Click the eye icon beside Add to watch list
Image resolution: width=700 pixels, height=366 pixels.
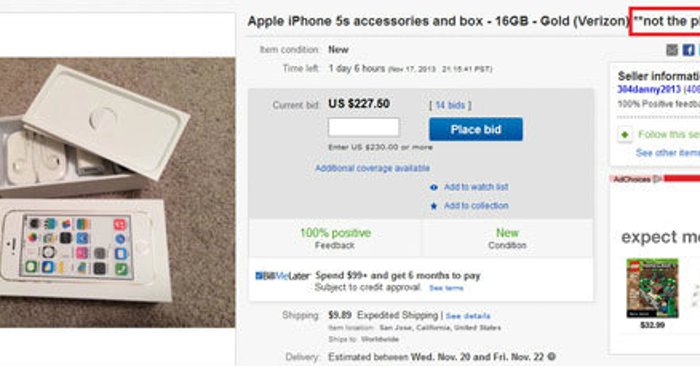pos(433,187)
